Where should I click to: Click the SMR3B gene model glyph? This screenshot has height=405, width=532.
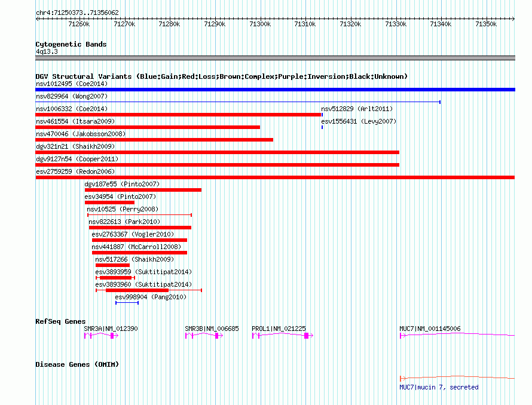204,336
